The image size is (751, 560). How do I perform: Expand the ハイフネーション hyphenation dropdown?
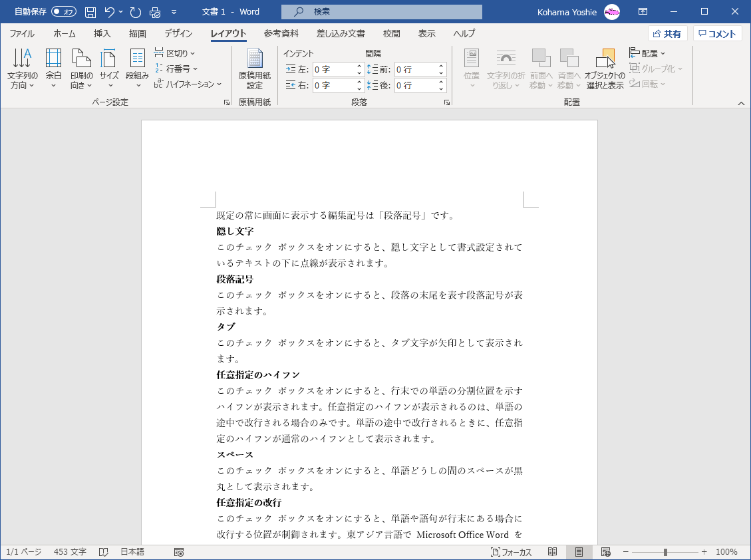click(189, 84)
